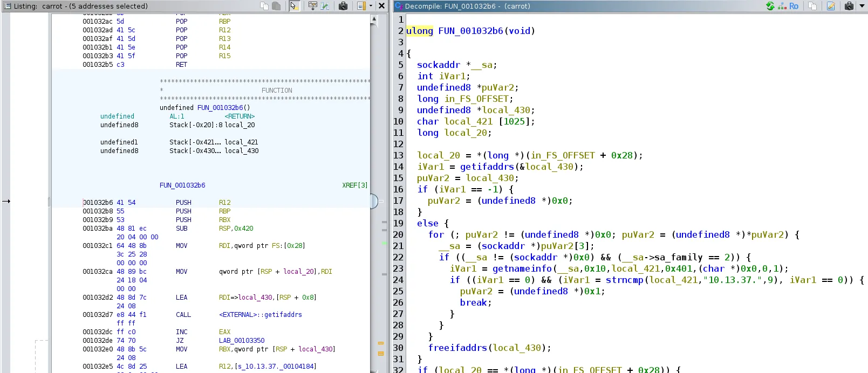The width and height of the screenshot is (868, 373).
Task: Click the local_20 stack variable in Listing header
Action: [240, 125]
